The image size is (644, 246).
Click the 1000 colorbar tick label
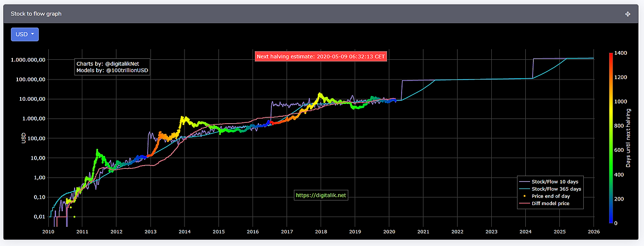(x=621, y=102)
